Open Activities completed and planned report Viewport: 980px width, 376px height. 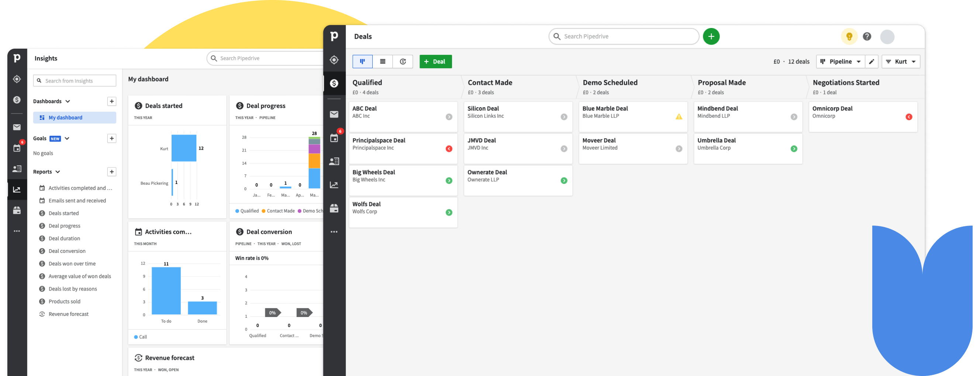coord(76,188)
